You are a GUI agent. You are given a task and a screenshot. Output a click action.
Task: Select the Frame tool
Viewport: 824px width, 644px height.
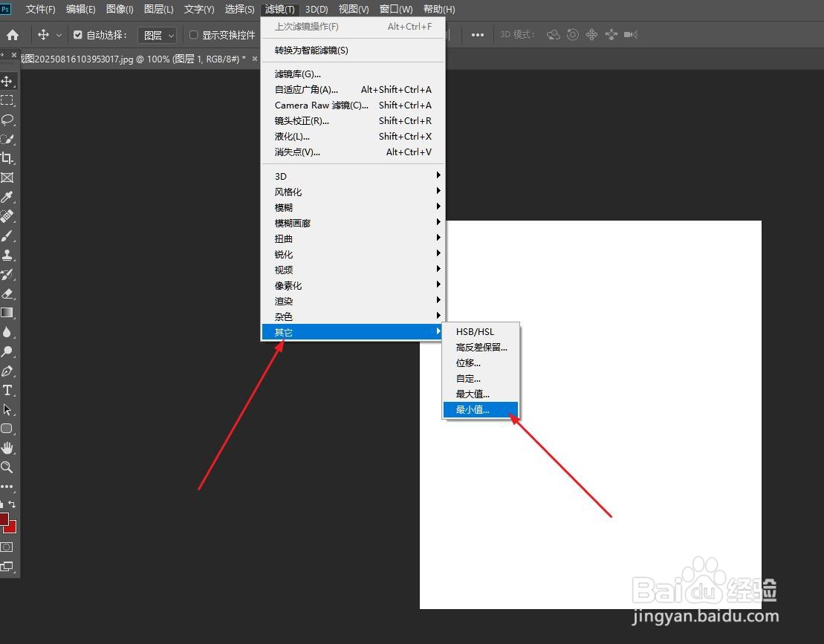pyautogui.click(x=7, y=178)
